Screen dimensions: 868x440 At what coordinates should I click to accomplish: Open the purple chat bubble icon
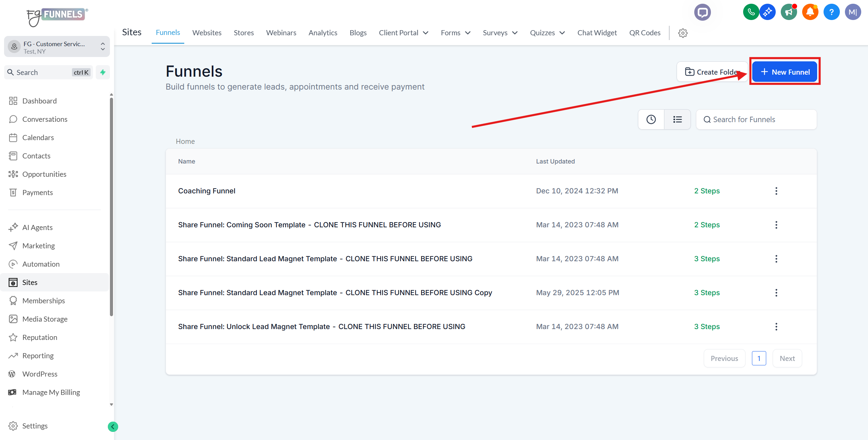click(x=702, y=13)
